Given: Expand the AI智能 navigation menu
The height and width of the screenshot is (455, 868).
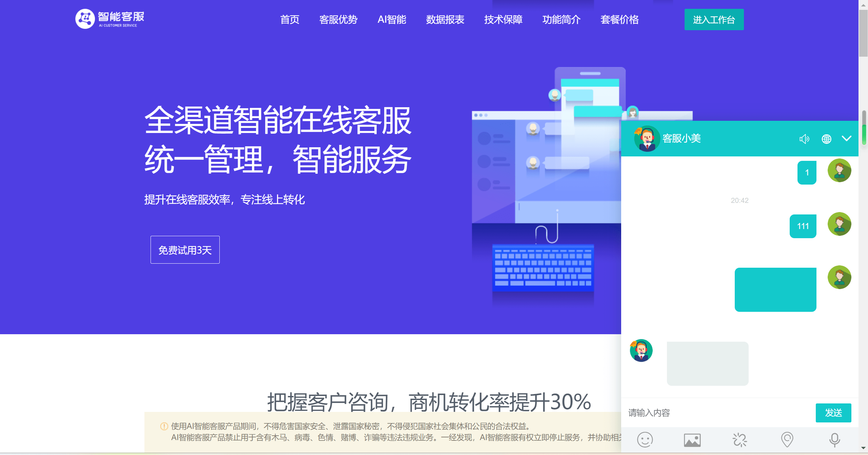Looking at the screenshot, I should click(x=391, y=19).
